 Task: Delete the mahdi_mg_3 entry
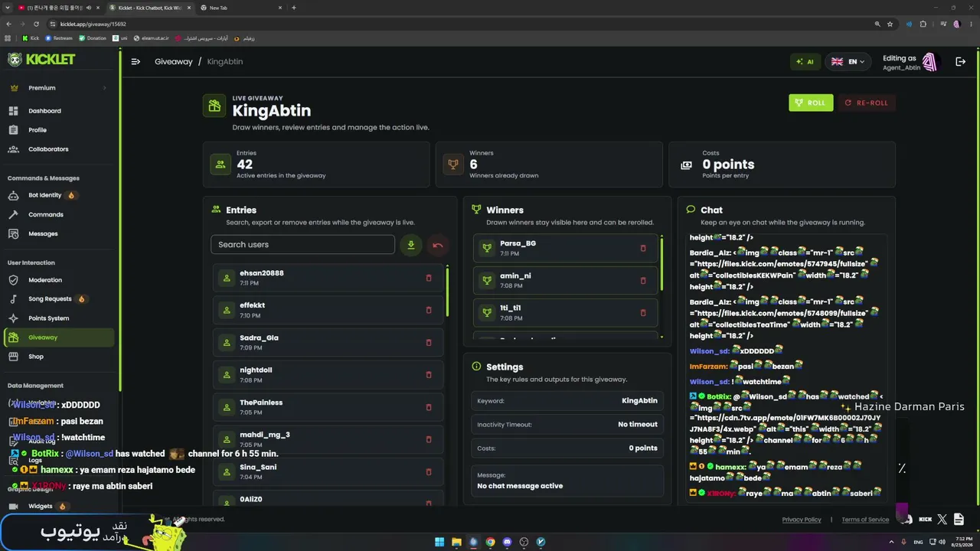coord(429,439)
